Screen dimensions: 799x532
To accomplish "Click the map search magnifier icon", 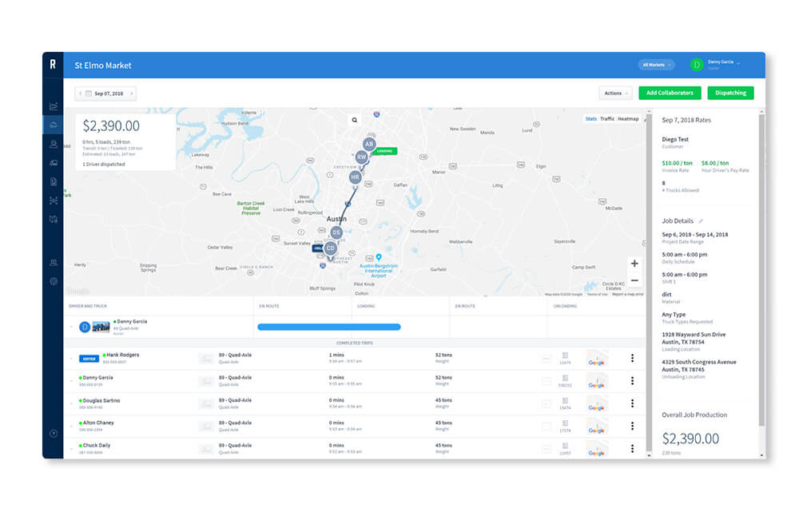I will point(355,120).
